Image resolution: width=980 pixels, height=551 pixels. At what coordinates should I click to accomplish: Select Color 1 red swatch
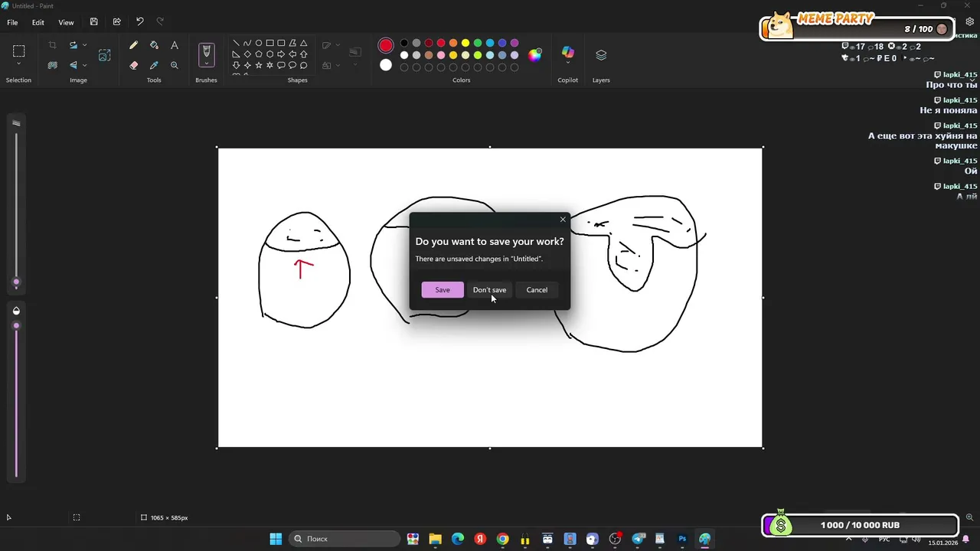pos(386,46)
